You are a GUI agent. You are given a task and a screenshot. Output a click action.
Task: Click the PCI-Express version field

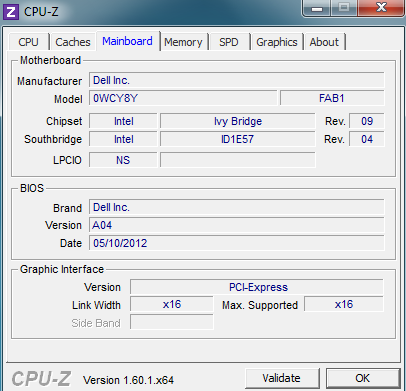point(257,287)
